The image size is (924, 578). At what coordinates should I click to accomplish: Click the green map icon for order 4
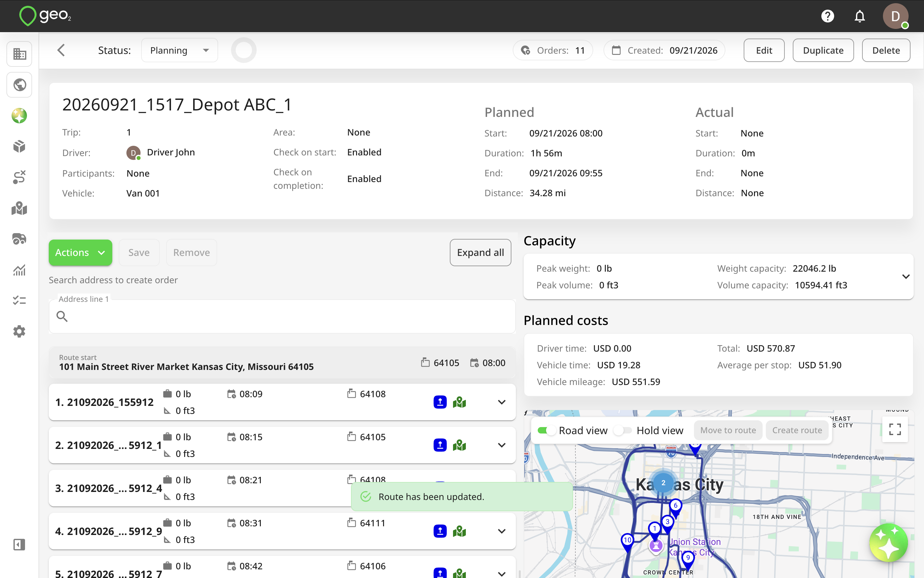coord(459,531)
